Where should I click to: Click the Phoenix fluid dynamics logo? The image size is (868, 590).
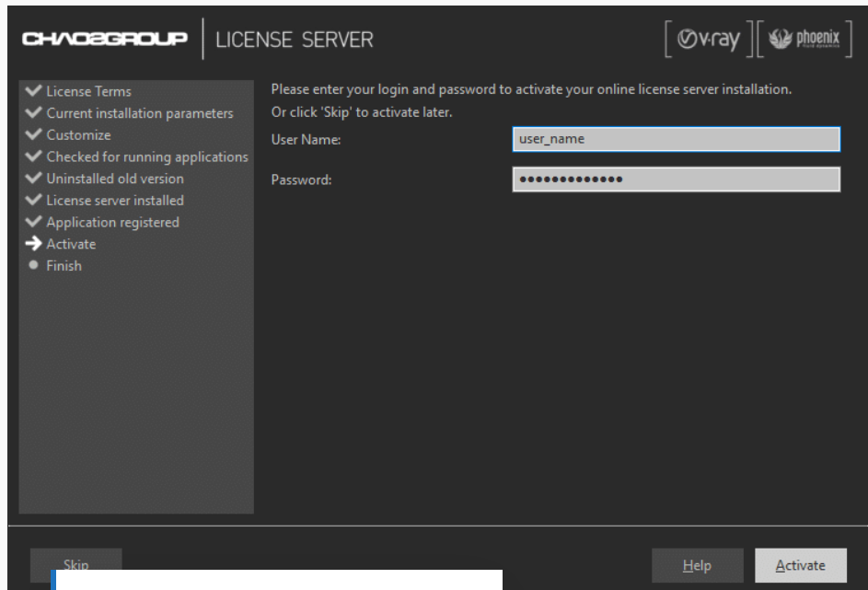coord(804,39)
